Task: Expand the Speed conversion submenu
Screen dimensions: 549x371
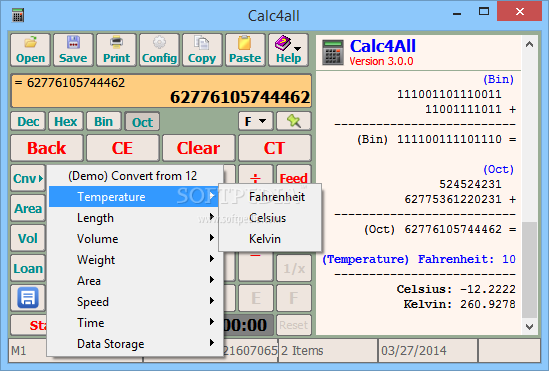Action: 135,302
